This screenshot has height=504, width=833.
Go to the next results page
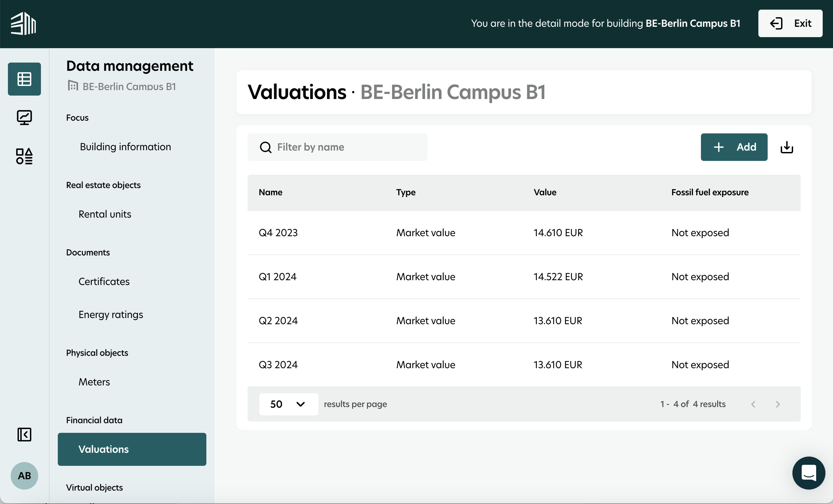[x=778, y=404]
